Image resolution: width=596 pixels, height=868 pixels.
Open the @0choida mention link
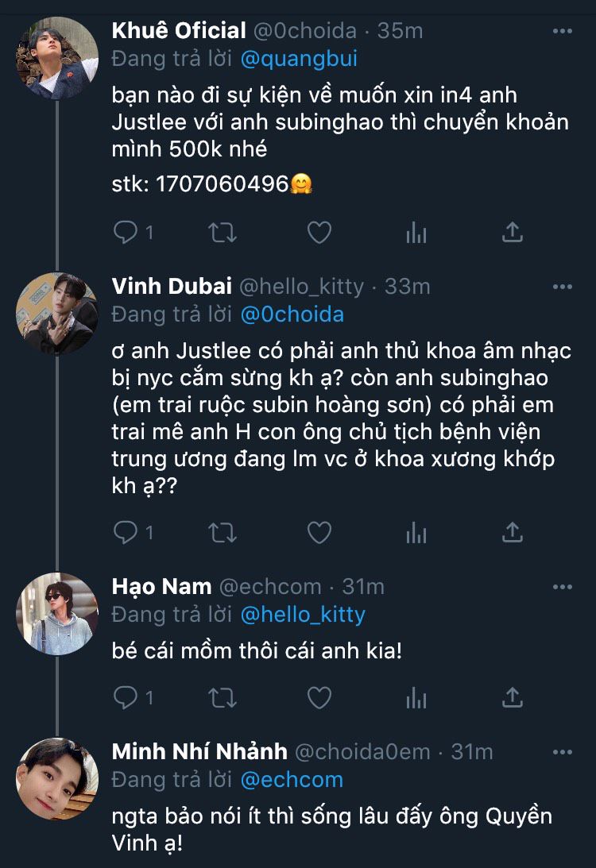coord(292,314)
